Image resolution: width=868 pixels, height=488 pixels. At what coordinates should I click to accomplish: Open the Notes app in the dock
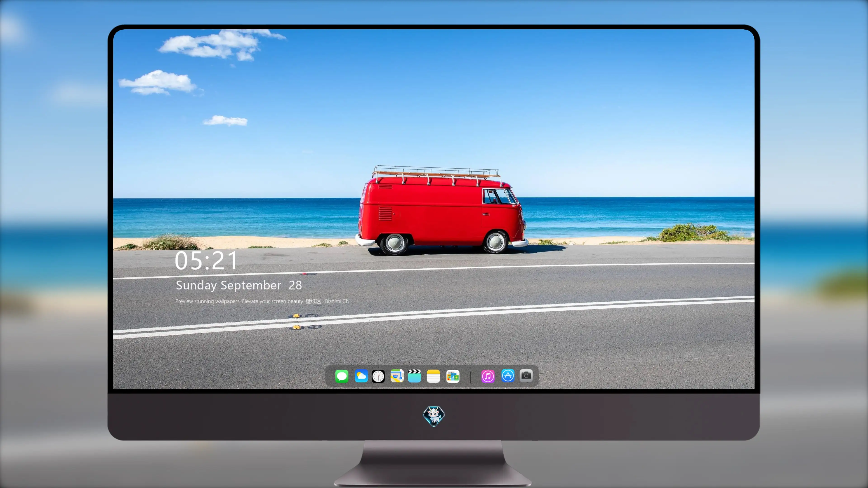coord(433,376)
